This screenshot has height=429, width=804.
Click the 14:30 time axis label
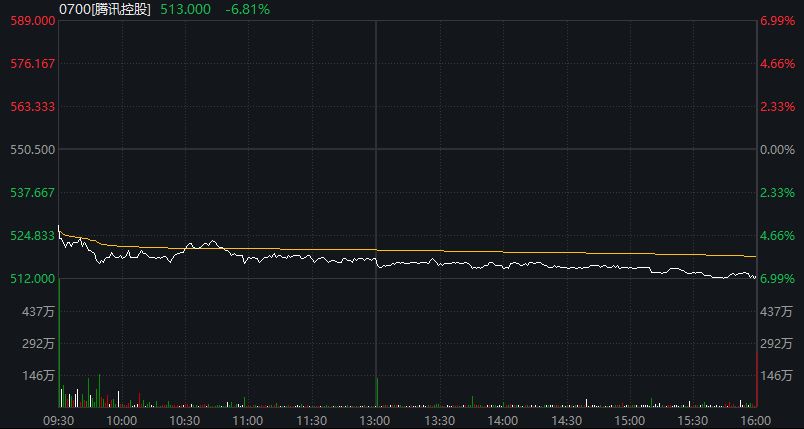tap(566, 420)
